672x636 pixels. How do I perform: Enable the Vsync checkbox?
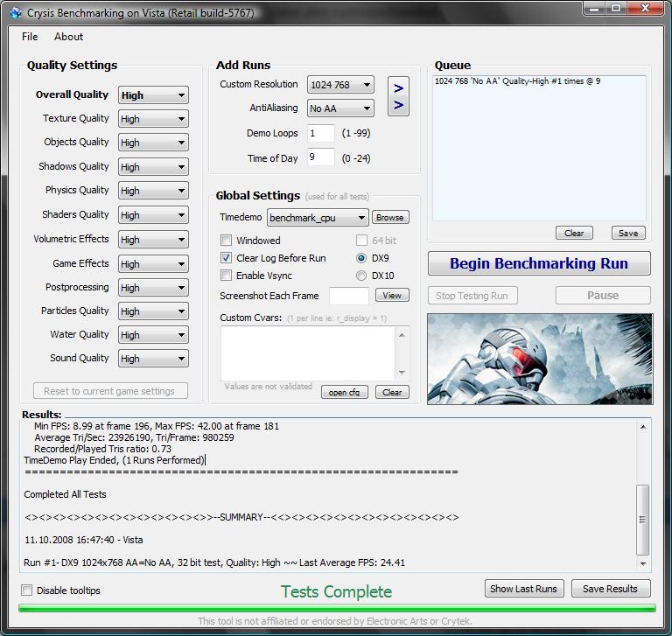[x=226, y=276]
